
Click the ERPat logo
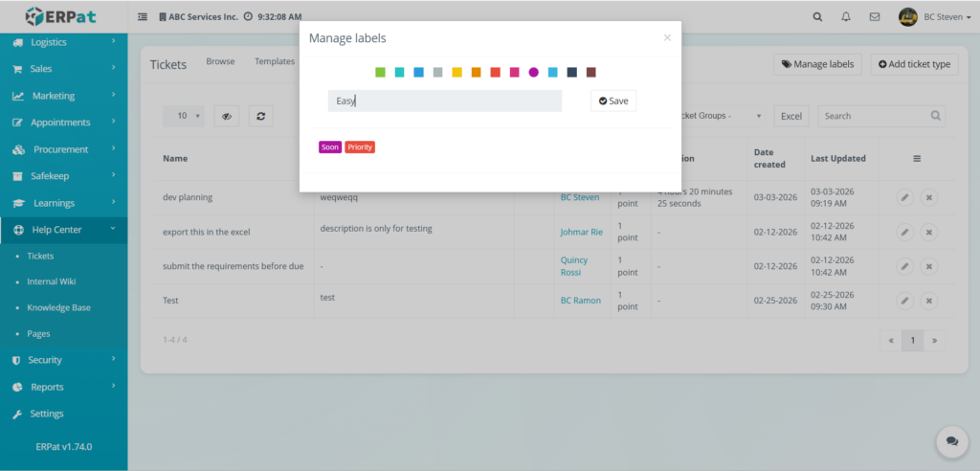point(60,16)
